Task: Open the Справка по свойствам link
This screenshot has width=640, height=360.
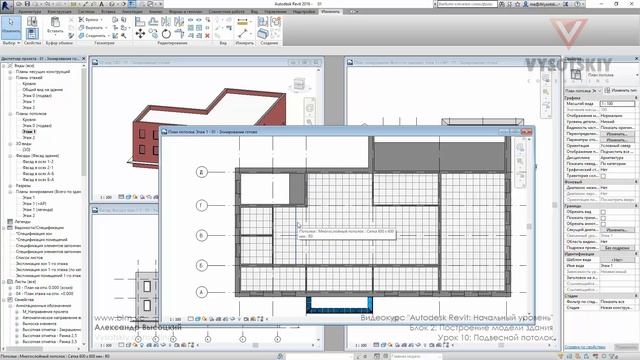Action: point(585,347)
